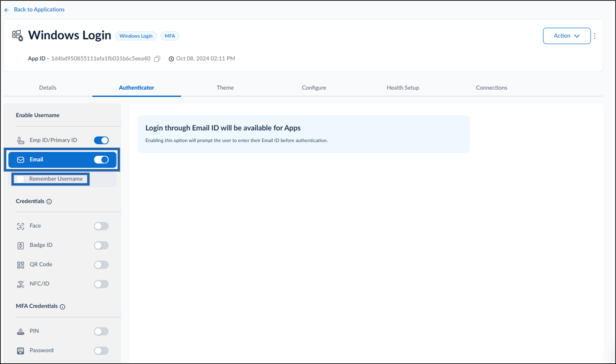616x364 pixels.
Task: Check the Remember Username checkbox
Action: 20,179
